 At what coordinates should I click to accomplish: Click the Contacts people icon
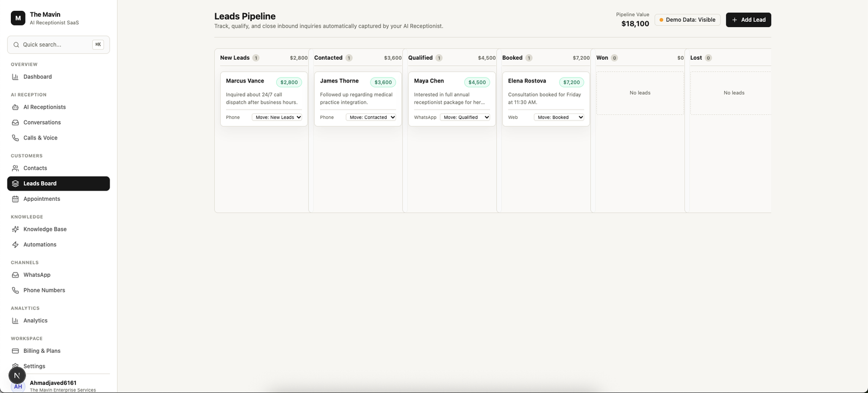[15, 168]
